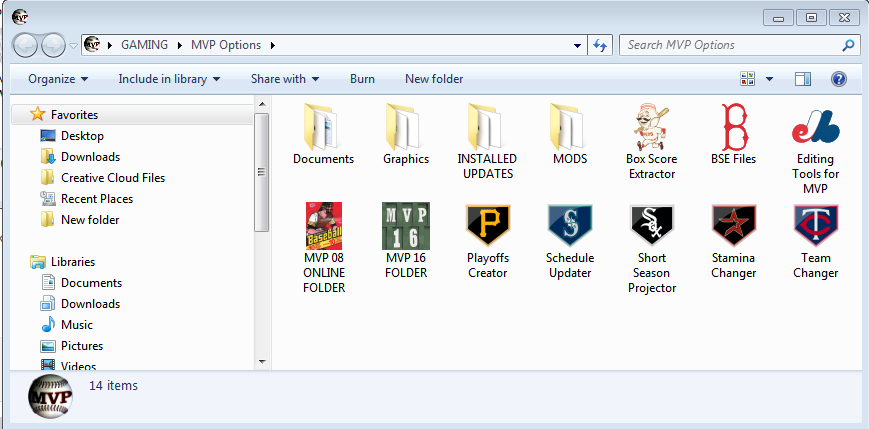869x429 pixels.
Task: Launch Short Season Projector White Sox icon
Action: tap(652, 226)
